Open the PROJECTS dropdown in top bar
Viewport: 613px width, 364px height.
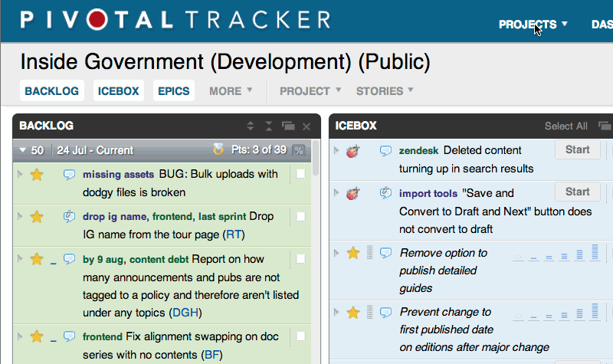pos(533,25)
